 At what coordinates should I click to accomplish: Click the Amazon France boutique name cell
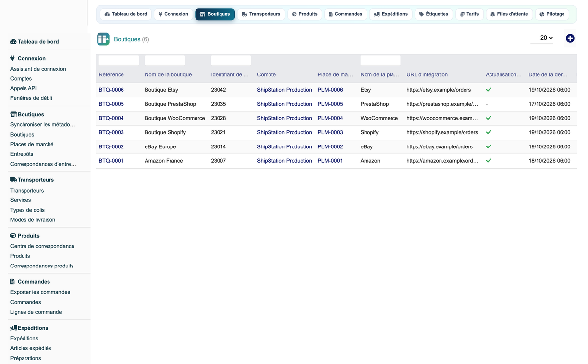pyautogui.click(x=164, y=161)
